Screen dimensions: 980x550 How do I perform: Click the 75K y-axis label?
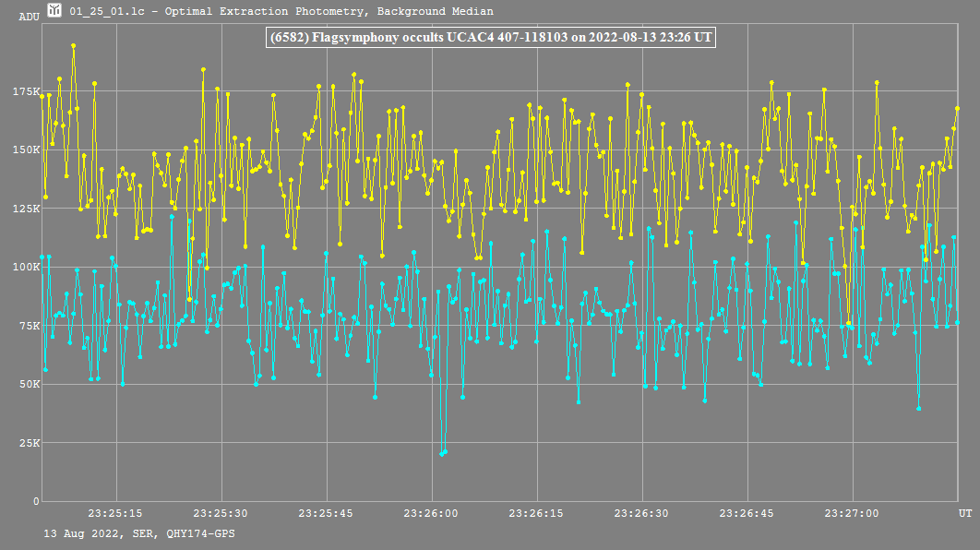click(29, 326)
